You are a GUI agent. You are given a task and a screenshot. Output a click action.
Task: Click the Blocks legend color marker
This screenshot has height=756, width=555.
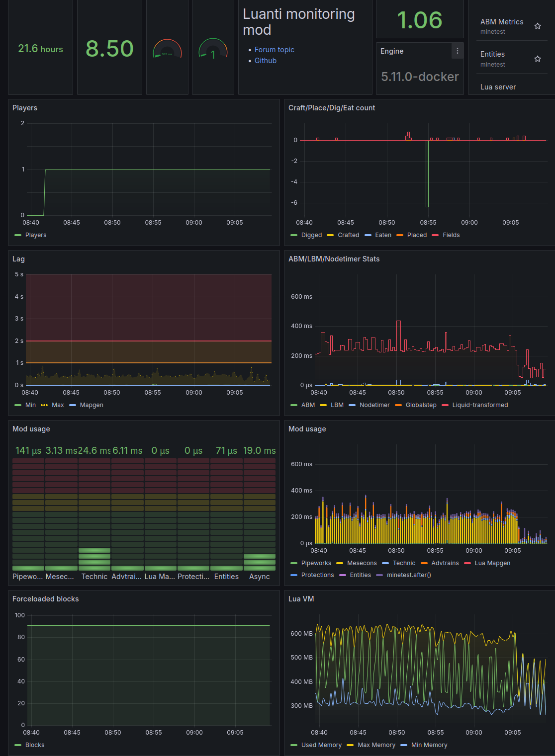18,745
